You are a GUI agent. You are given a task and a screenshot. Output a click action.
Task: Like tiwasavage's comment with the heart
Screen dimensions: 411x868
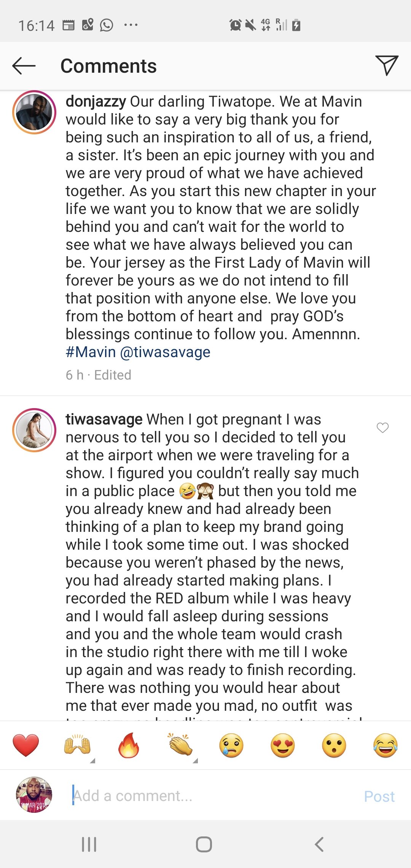[382, 428]
